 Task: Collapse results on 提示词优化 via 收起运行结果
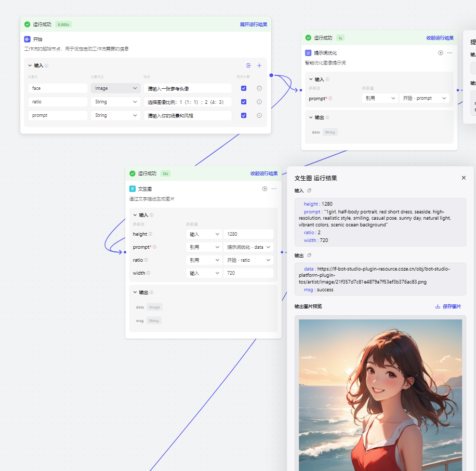coord(440,38)
